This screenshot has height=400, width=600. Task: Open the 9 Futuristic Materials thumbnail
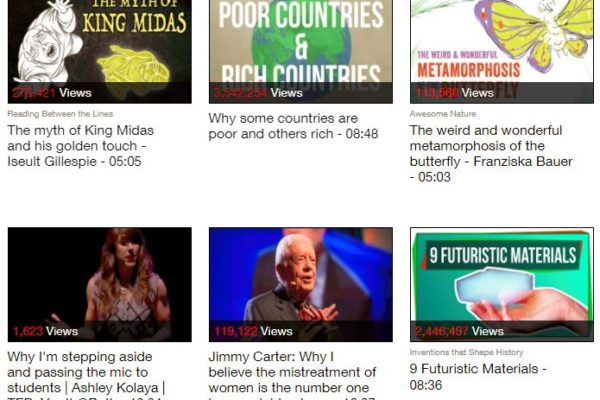[x=502, y=284]
